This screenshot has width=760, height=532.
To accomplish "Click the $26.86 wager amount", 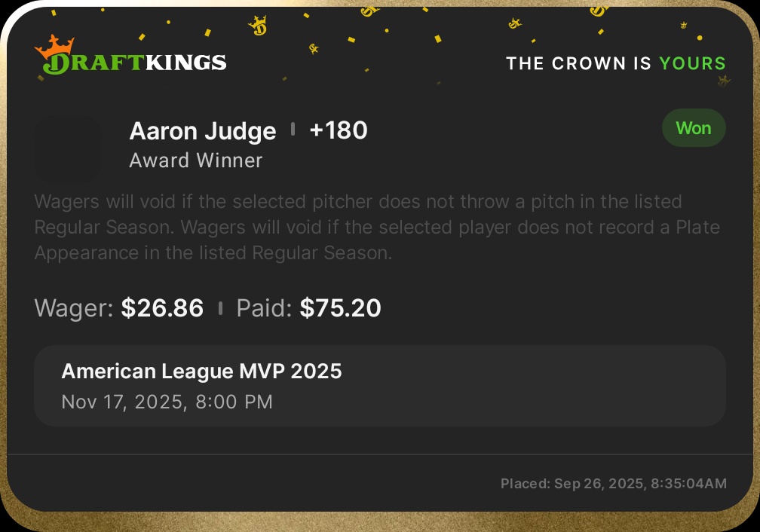I will tap(162, 308).
